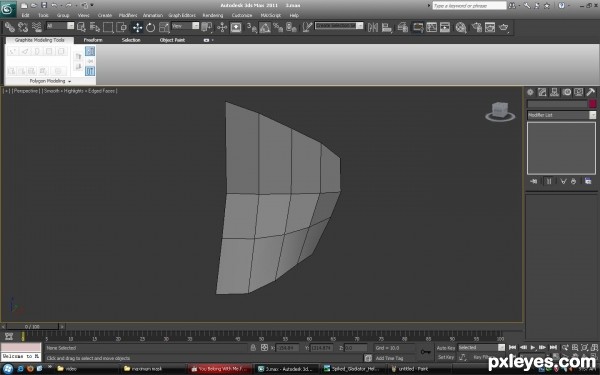Click the ViewCube in the viewport
600x375 pixels.
pos(500,111)
